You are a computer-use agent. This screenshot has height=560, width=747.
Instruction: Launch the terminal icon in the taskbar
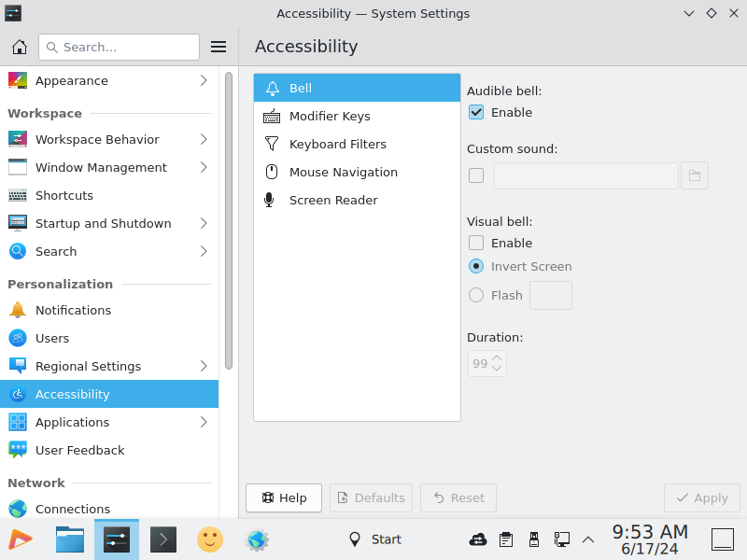[163, 539]
